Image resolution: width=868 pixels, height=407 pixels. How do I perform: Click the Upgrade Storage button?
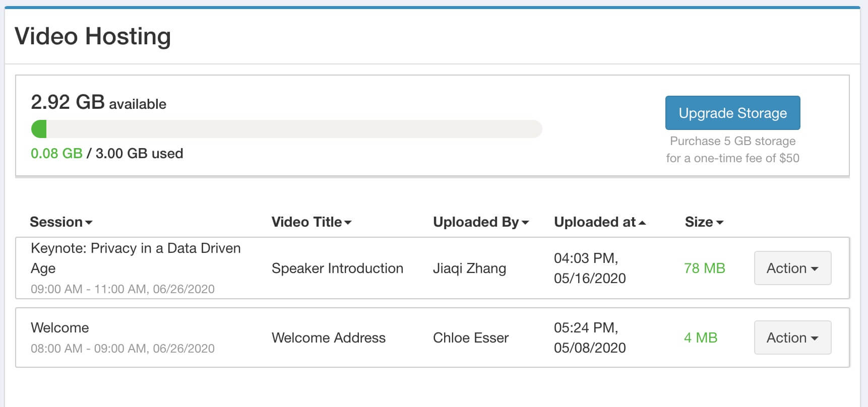click(x=732, y=113)
